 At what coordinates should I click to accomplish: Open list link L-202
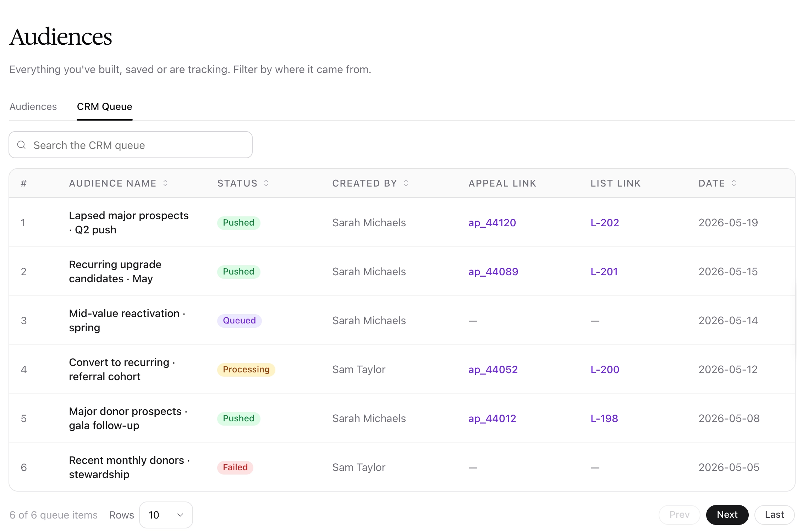pos(605,222)
